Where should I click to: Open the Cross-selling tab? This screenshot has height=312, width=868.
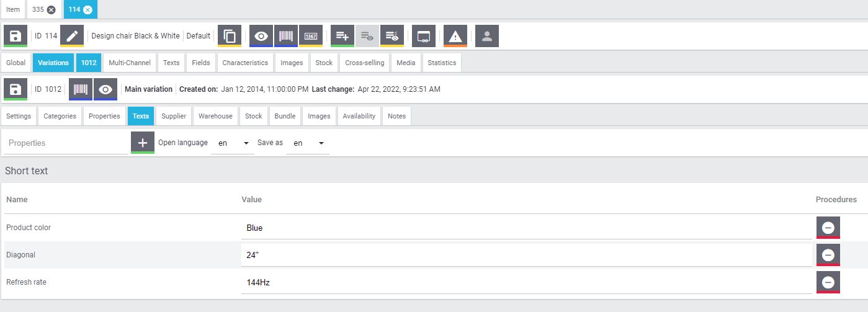pos(365,63)
